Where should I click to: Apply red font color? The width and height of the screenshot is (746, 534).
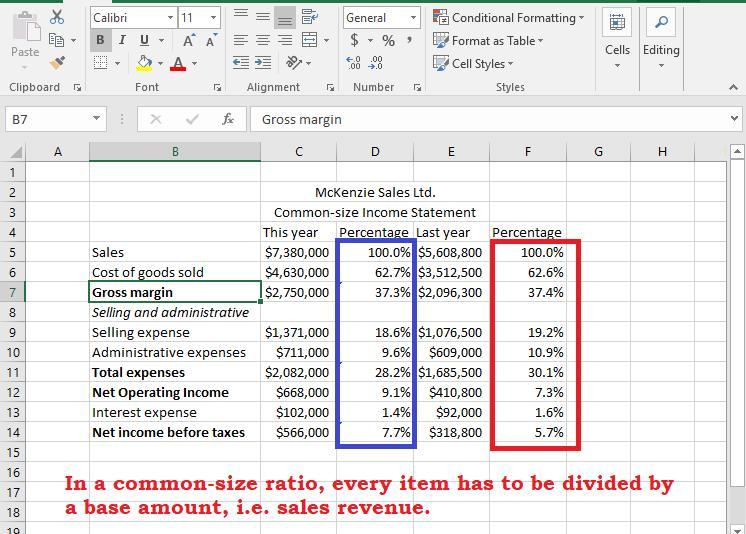point(178,63)
